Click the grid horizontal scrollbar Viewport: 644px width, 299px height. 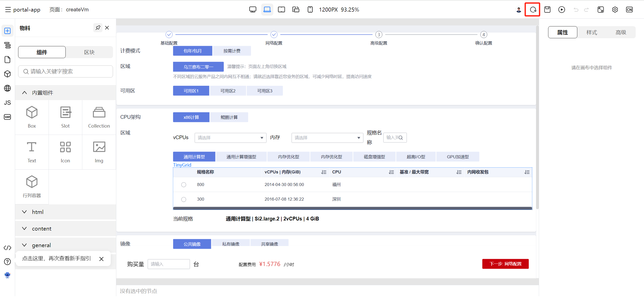click(352, 208)
